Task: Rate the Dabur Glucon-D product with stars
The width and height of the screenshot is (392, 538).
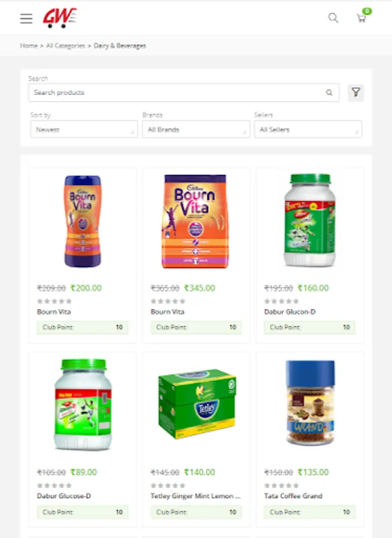Action: tap(281, 301)
